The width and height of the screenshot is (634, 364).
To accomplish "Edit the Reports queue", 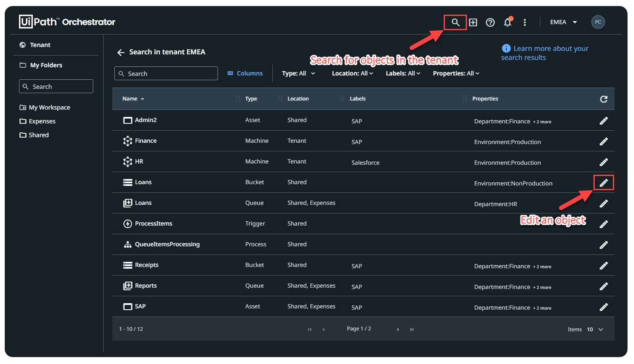I will [604, 286].
